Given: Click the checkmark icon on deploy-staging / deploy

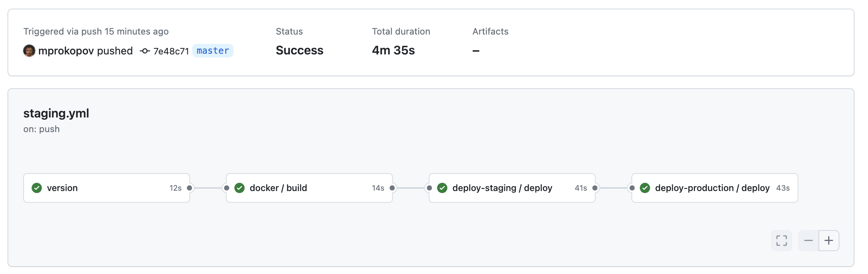Looking at the screenshot, I should click(443, 188).
